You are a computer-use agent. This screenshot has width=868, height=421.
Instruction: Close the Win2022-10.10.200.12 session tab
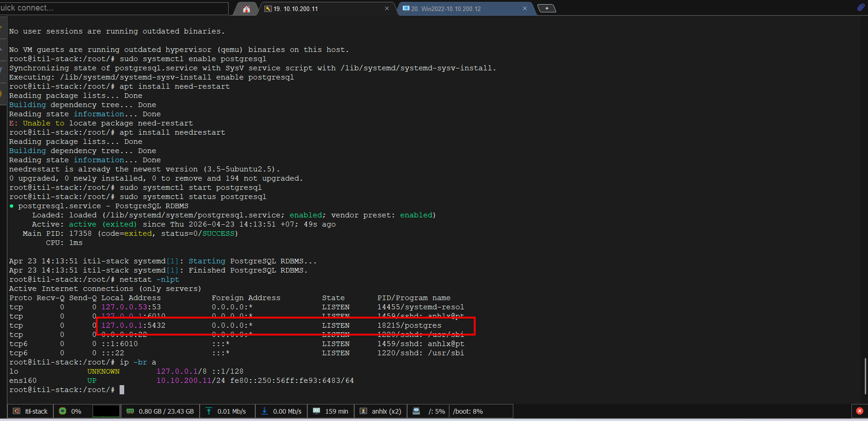(524, 9)
